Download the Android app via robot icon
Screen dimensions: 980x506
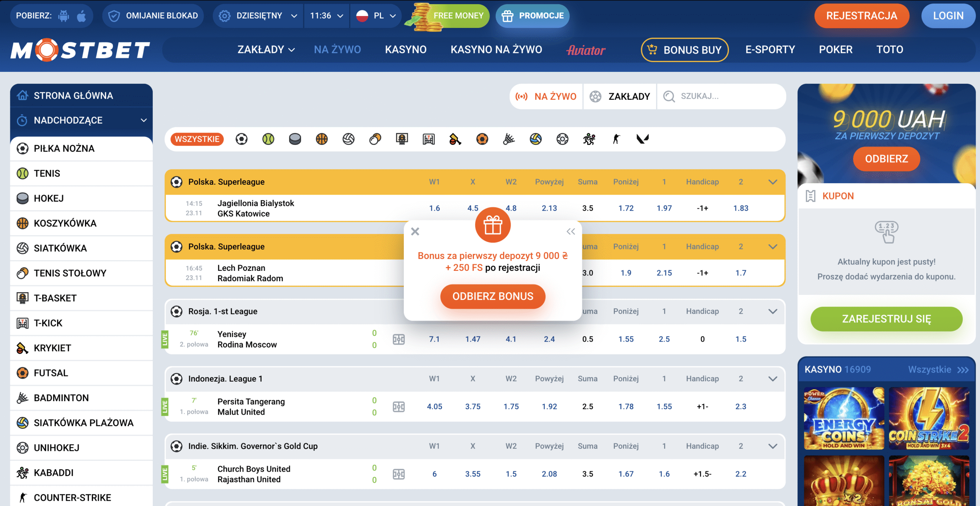64,16
